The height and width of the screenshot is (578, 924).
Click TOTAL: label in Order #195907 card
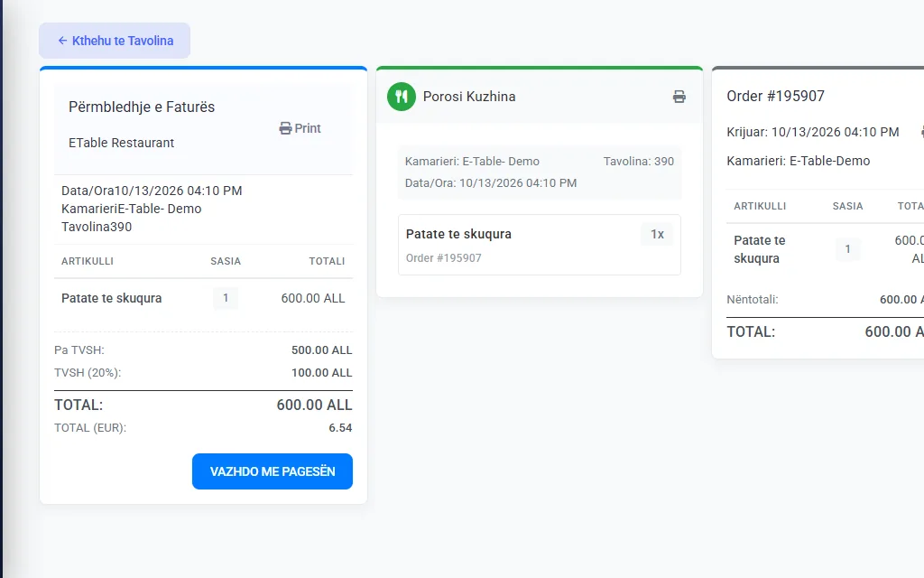pos(751,332)
